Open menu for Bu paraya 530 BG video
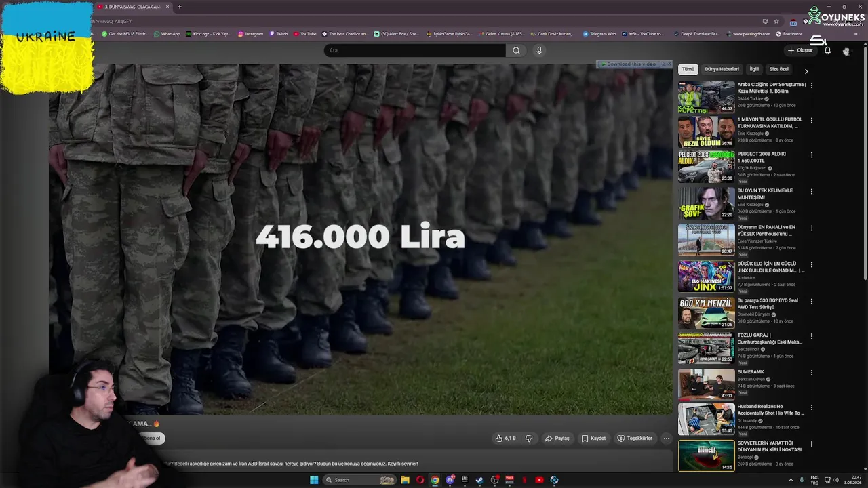Image resolution: width=868 pixels, height=488 pixels. [812, 301]
